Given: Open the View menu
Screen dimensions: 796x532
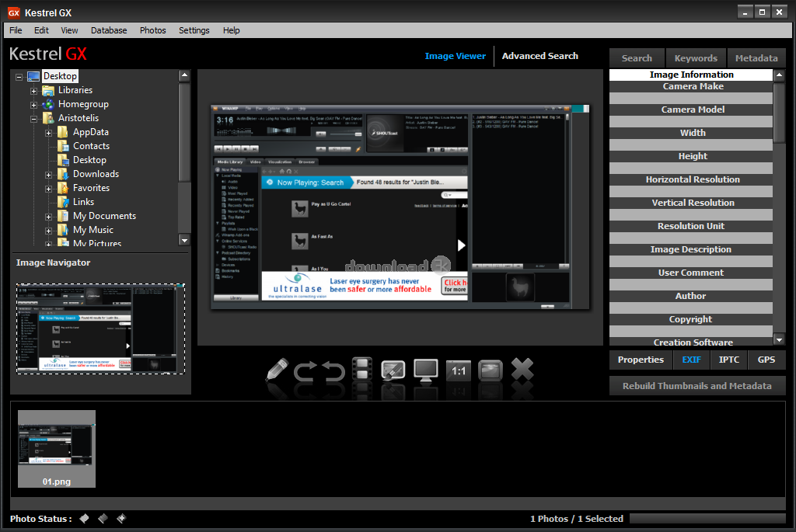Looking at the screenshot, I should [x=69, y=30].
